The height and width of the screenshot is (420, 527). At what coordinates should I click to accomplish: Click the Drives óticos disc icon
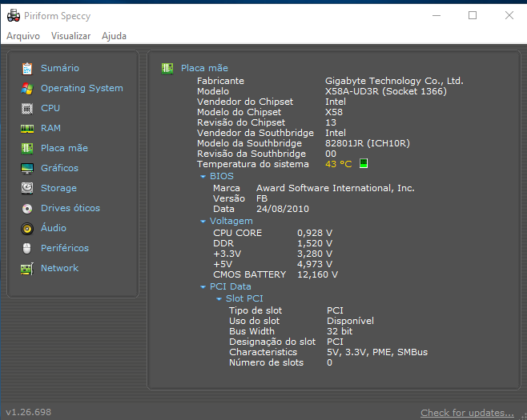[27, 208]
